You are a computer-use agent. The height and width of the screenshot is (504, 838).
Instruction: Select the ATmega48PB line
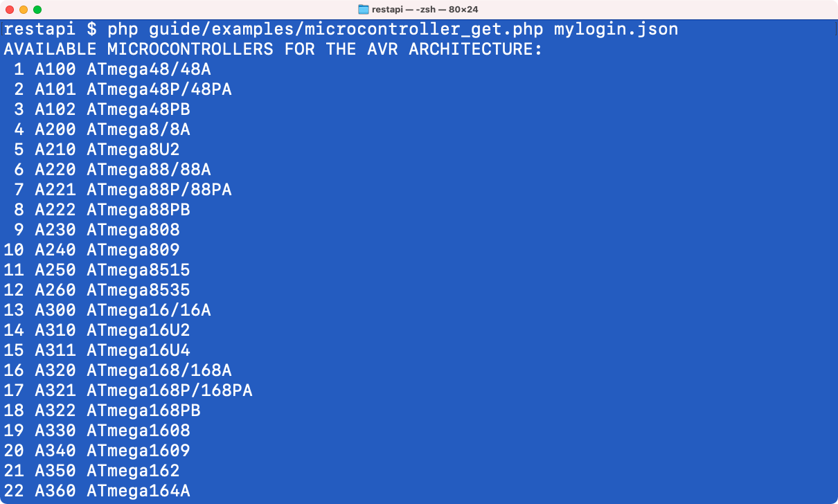point(138,110)
